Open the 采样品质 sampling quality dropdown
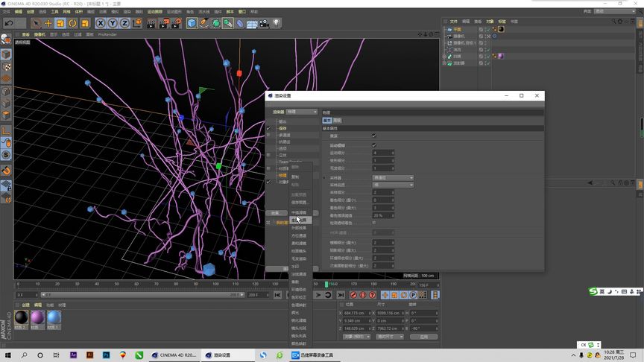The height and width of the screenshot is (362, 644). [x=393, y=185]
